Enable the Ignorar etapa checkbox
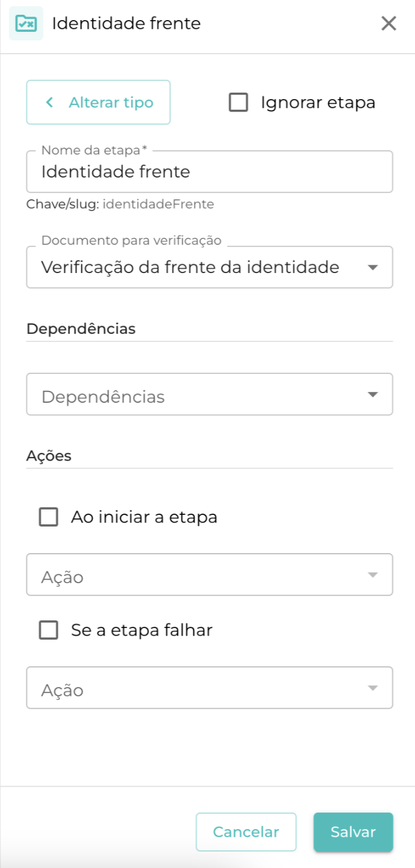This screenshot has width=415, height=868. [238, 103]
